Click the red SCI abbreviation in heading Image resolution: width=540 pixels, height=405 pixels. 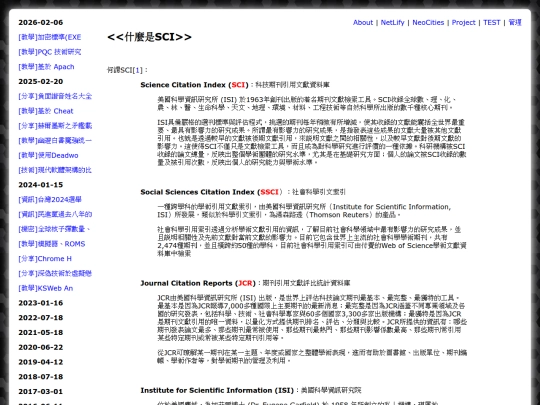238,85
